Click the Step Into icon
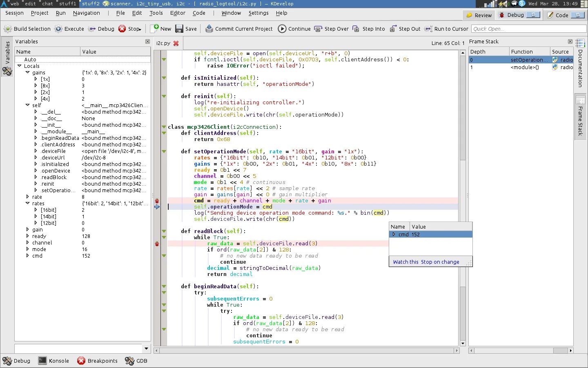The width and height of the screenshot is (588, 368). tap(356, 29)
